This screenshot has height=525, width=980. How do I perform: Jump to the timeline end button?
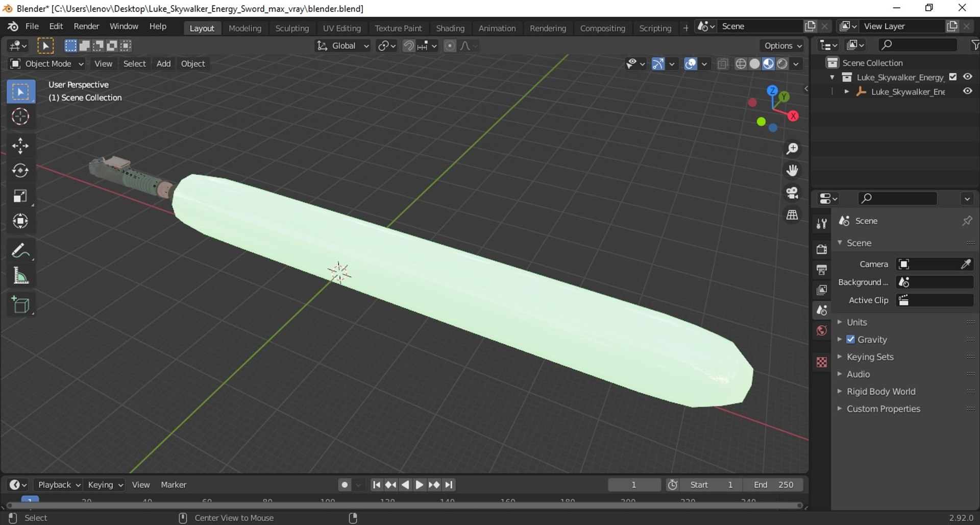449,485
